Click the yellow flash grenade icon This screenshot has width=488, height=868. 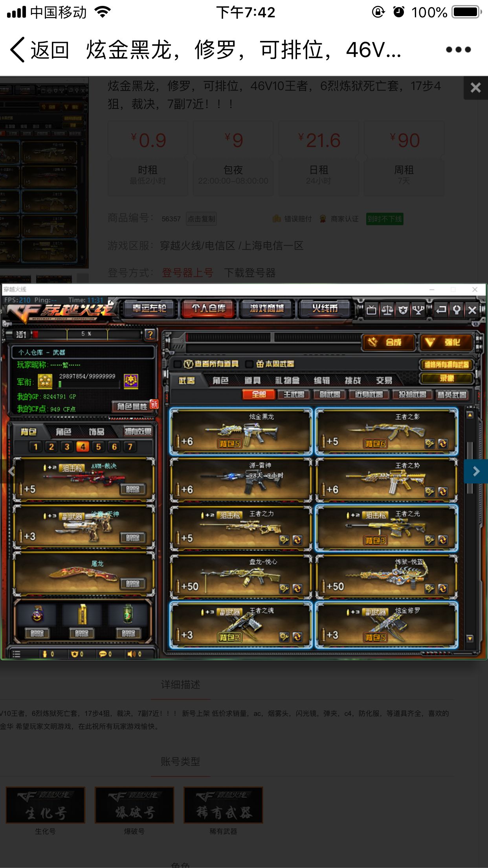[x=83, y=614]
